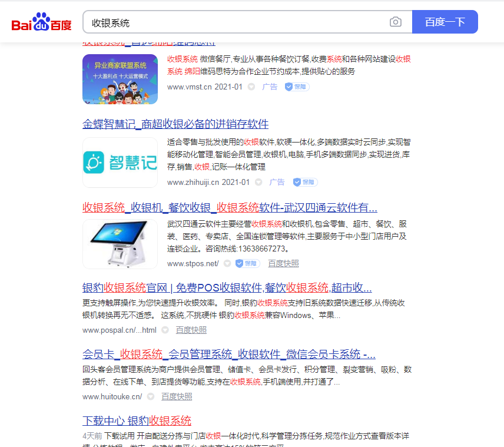Viewport: 504px width, 447px height.
Task: Click 保障 badge beside www.zhihuiji.cn result
Action: [305, 183]
